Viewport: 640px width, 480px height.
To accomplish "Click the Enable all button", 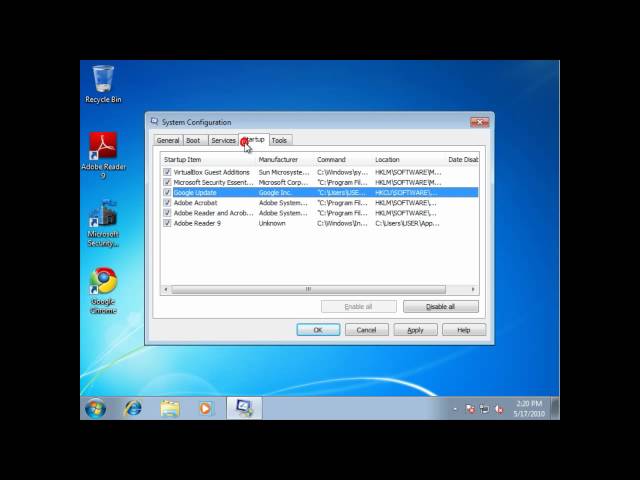I will pos(358,307).
